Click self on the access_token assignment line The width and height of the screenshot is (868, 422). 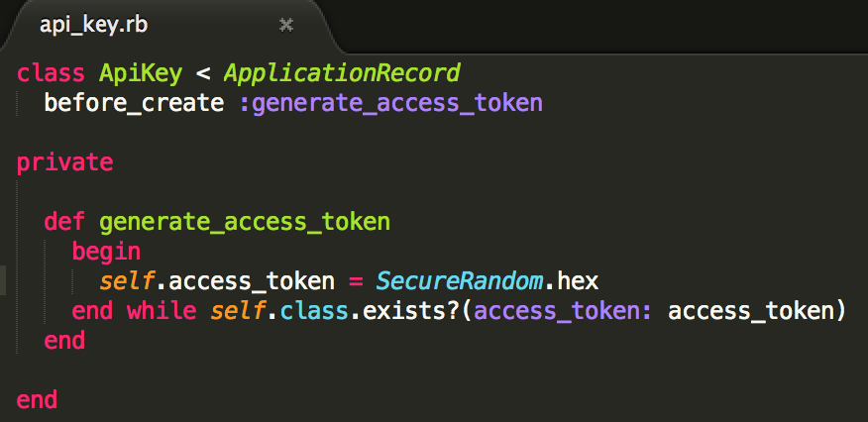tap(127, 281)
